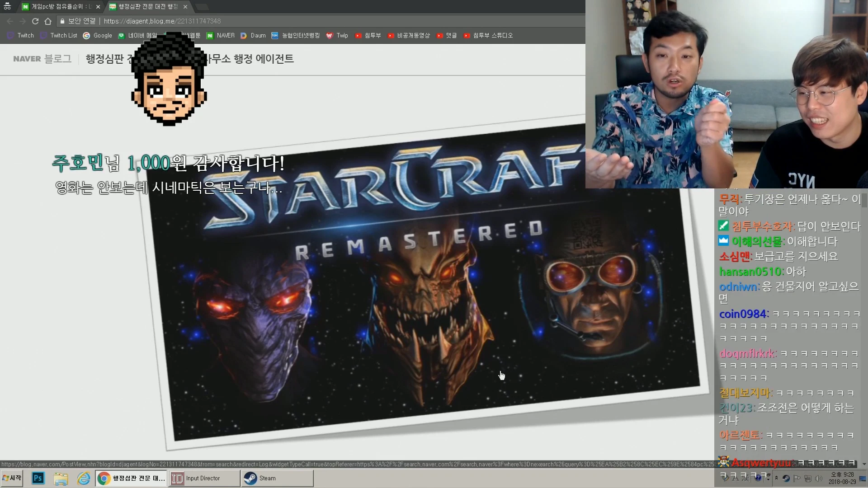Open the NAVER bookmark
This screenshot has width=868, height=488.
[x=221, y=35]
